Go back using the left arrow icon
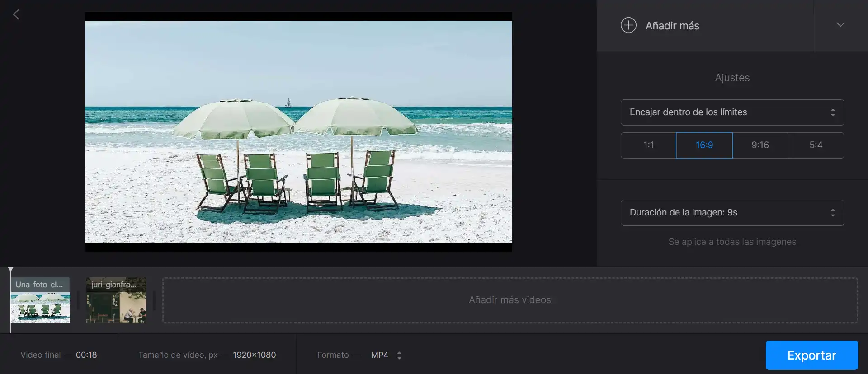Image resolution: width=868 pixels, height=374 pixels. tap(16, 14)
